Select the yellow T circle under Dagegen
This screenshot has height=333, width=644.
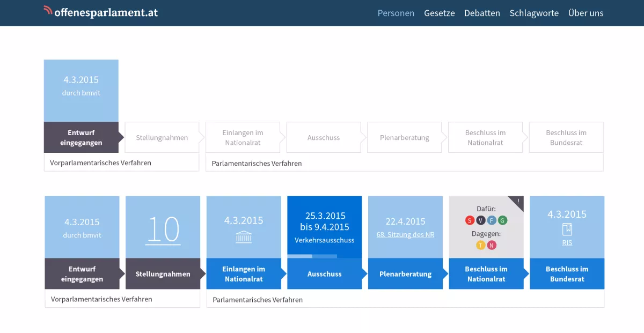481,245
